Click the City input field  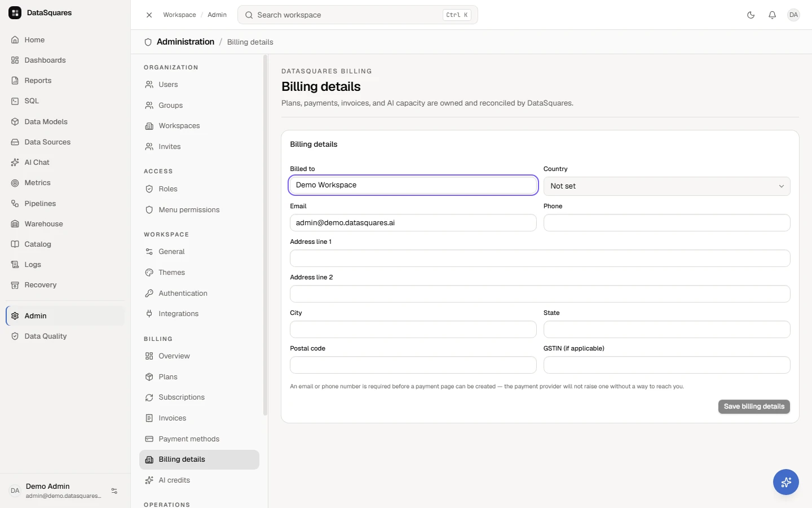coord(413,330)
